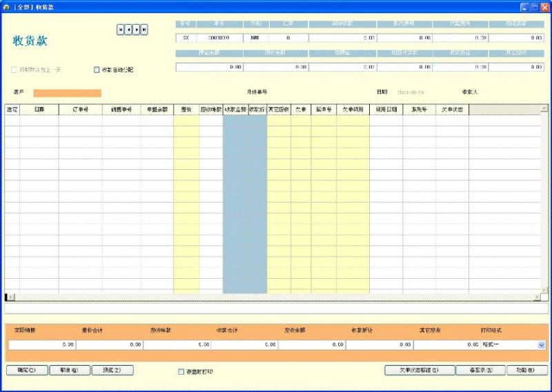The width and height of the screenshot is (552, 392).
Task: Click the 预览 button
Action: pos(112,371)
